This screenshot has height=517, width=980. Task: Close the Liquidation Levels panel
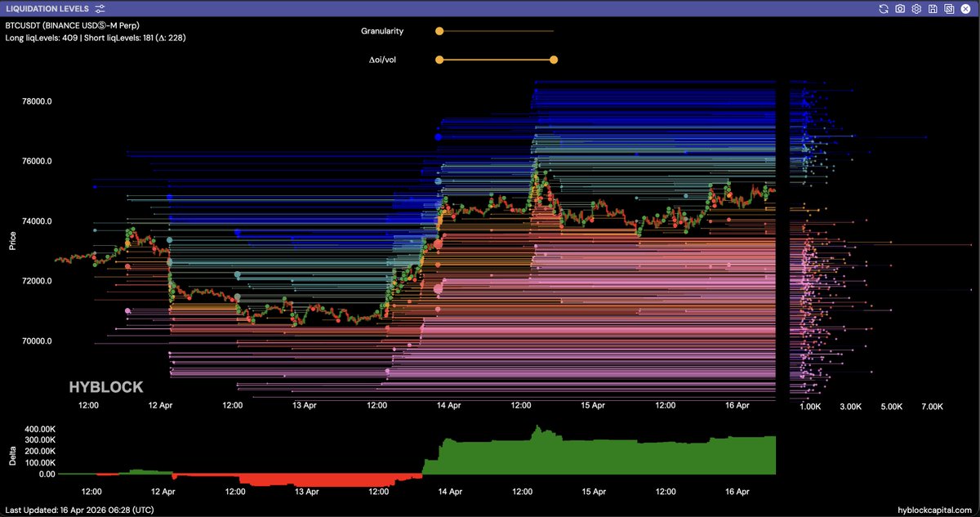[965, 8]
